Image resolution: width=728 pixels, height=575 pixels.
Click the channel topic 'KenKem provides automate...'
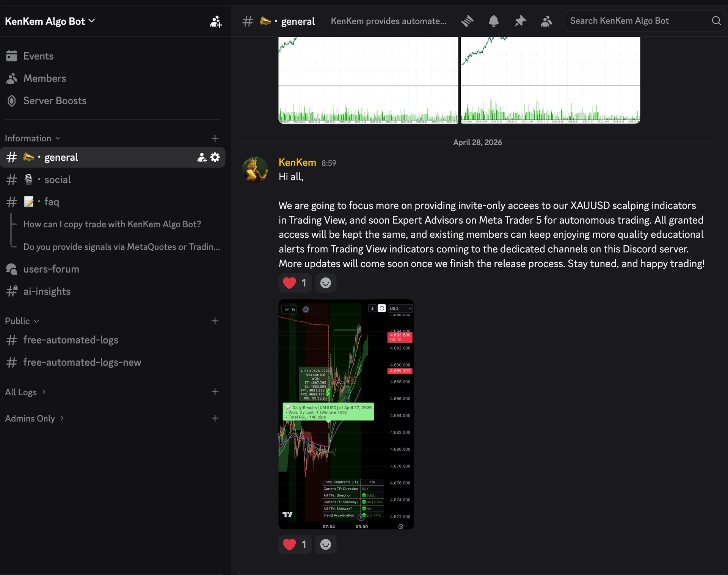tap(389, 21)
